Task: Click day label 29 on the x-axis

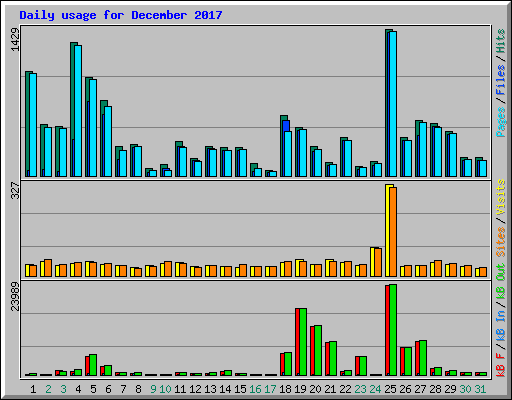Action: click(450, 389)
